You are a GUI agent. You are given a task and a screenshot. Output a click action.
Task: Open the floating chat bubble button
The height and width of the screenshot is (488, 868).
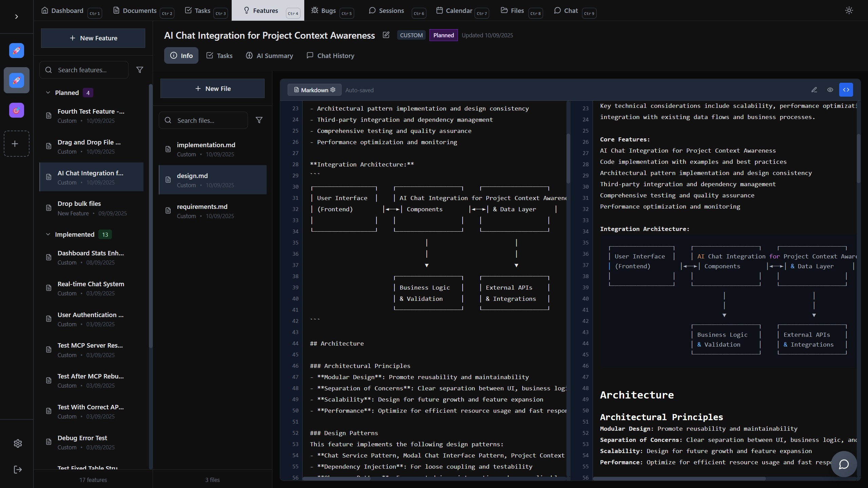[844, 464]
